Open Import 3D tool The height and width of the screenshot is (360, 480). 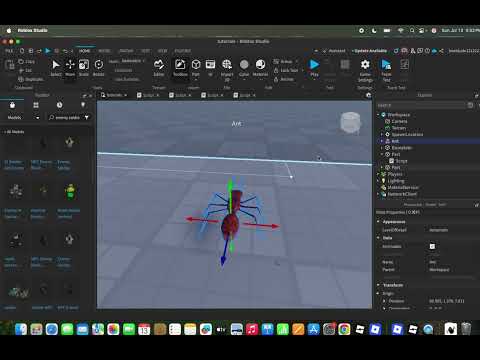[x=227, y=70]
